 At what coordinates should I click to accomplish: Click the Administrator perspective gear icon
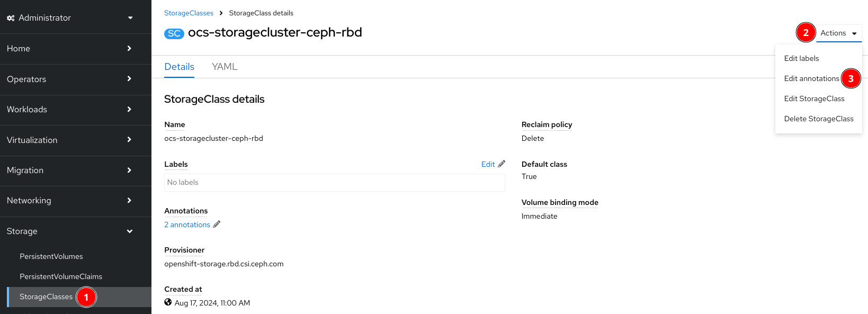click(11, 18)
